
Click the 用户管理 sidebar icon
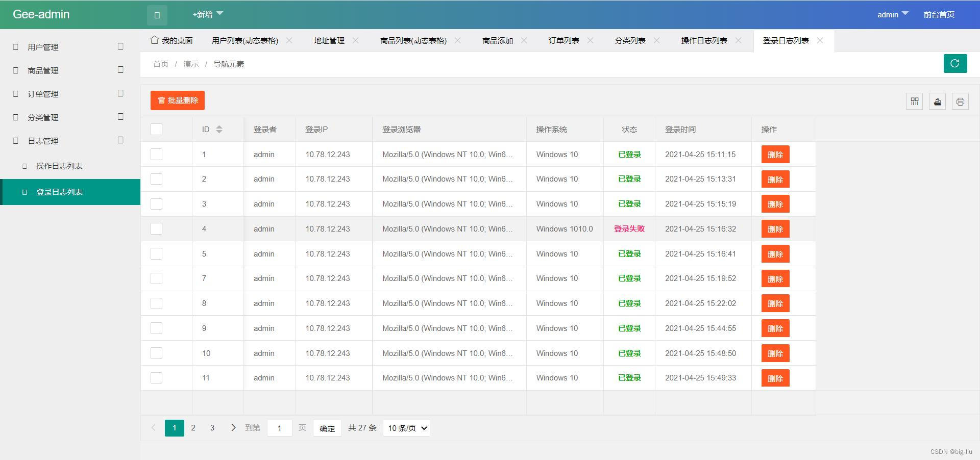(15, 47)
